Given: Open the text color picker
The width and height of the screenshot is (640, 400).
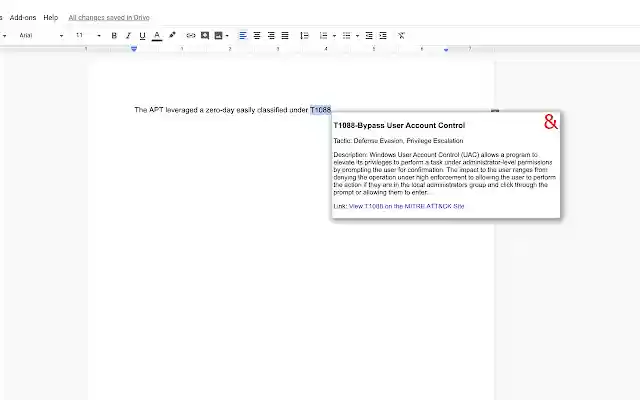Looking at the screenshot, I should (157, 36).
